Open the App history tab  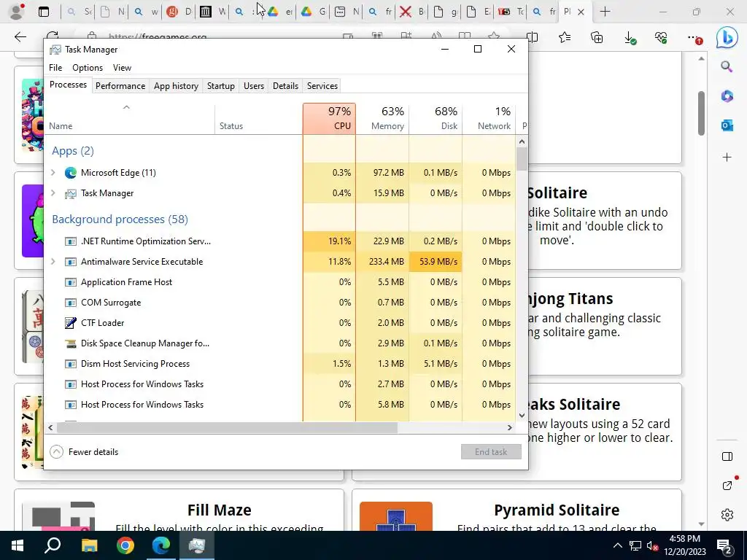pos(176,86)
